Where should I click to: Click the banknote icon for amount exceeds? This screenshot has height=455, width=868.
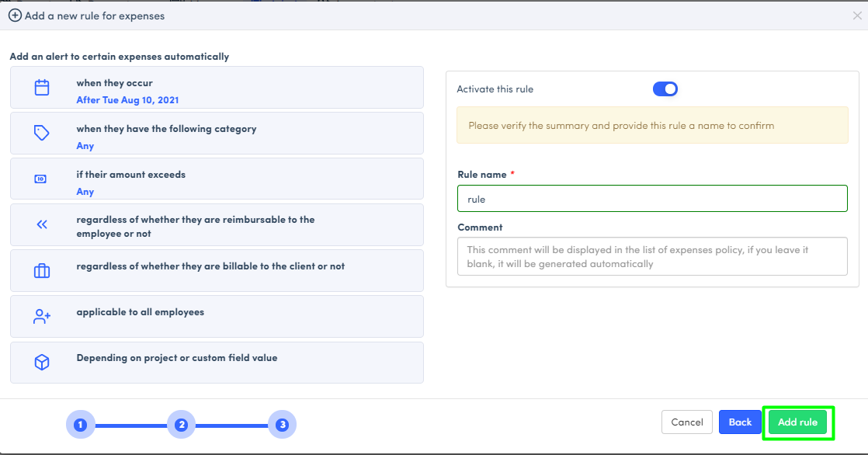pyautogui.click(x=40, y=179)
